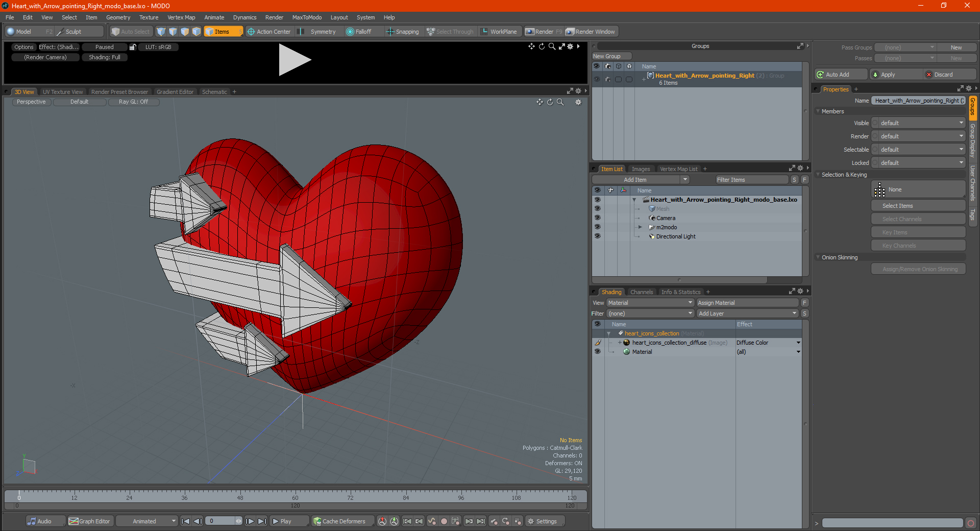Open Add Item dropdown
The width and height of the screenshot is (980, 531).
641,180
